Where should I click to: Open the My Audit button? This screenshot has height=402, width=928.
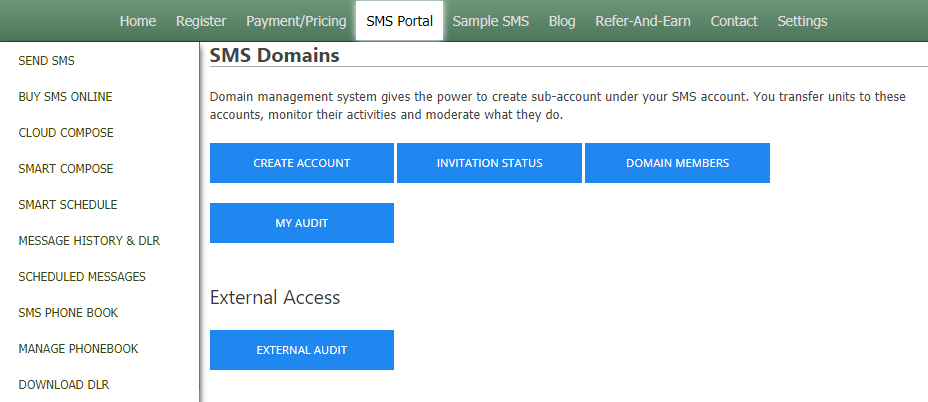[x=302, y=223]
